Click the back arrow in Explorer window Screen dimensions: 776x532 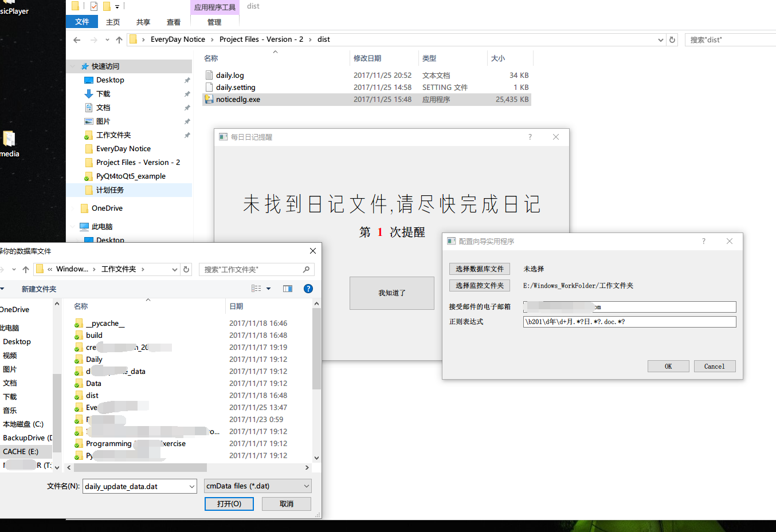coord(77,40)
